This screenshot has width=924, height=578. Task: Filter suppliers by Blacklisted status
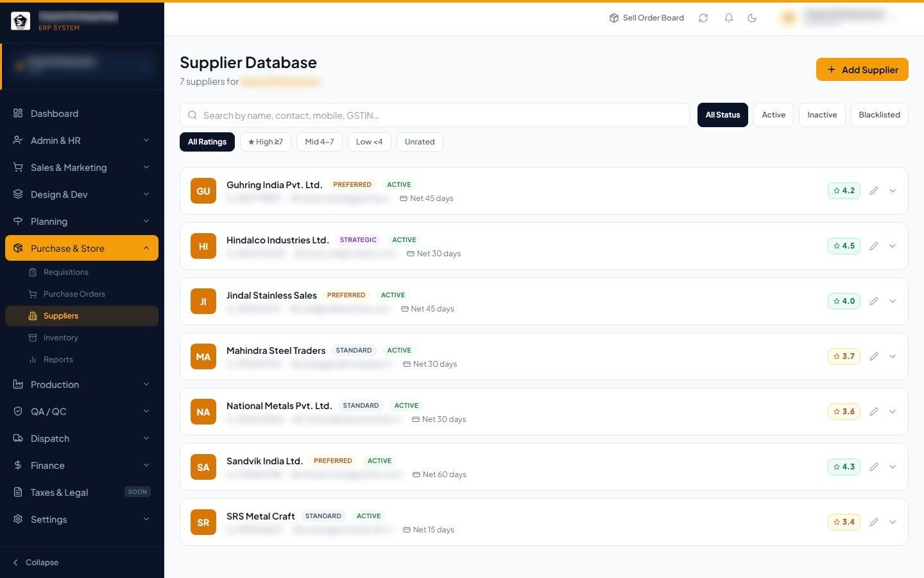coord(879,115)
